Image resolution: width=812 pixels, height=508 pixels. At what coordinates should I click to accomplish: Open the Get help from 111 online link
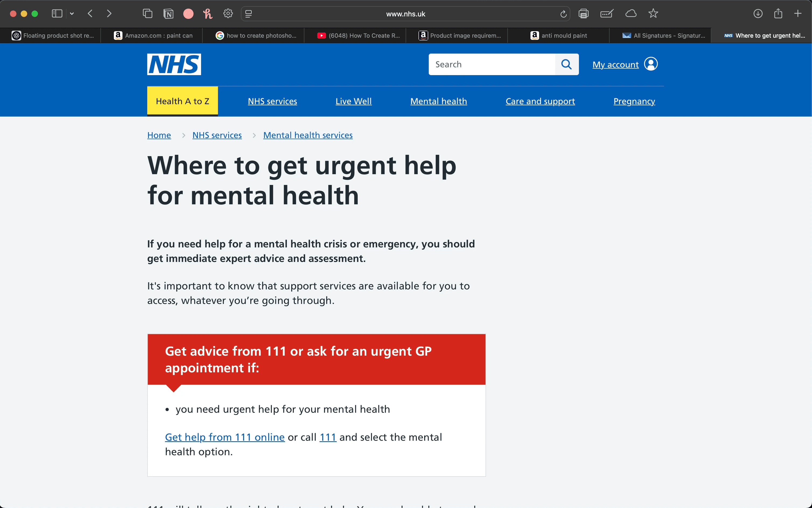225,437
